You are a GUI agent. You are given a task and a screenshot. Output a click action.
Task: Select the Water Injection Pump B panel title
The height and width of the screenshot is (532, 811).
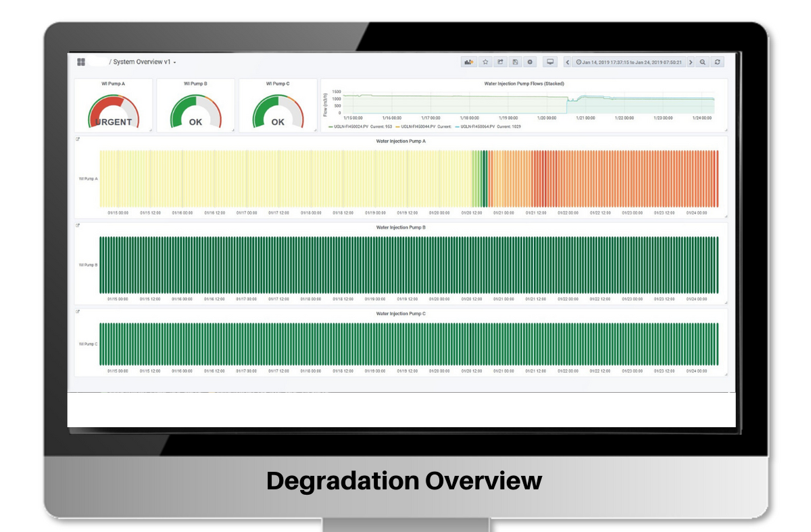coord(402,228)
